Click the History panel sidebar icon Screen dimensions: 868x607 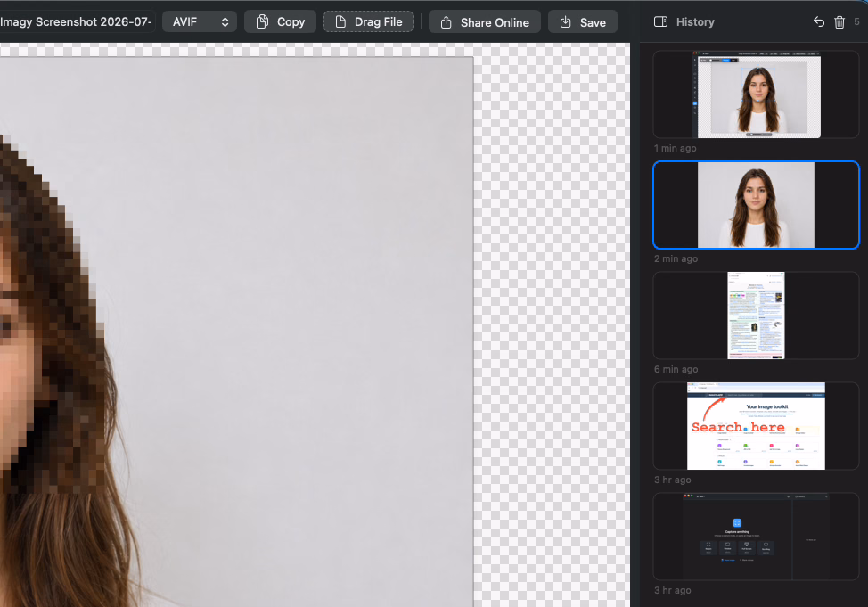pos(660,22)
